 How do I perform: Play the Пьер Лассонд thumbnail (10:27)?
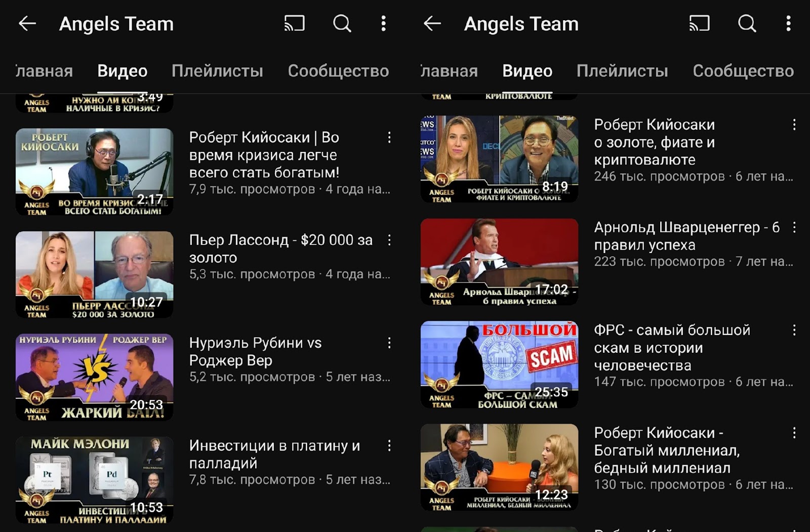coord(94,274)
